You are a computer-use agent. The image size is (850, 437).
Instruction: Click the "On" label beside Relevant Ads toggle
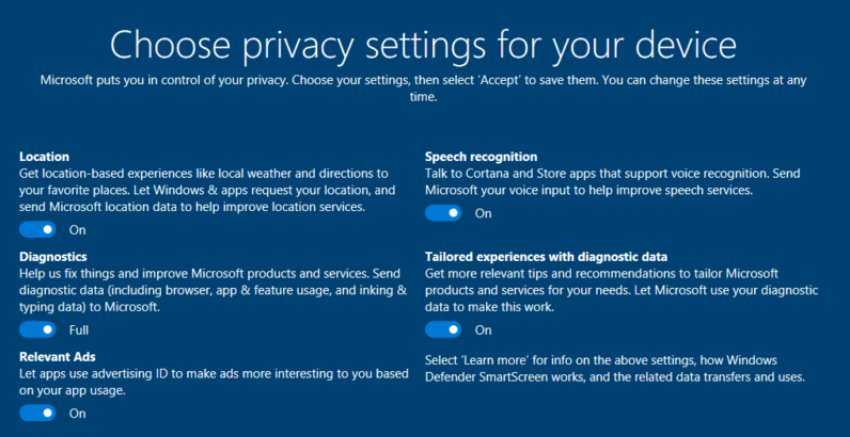(77, 413)
